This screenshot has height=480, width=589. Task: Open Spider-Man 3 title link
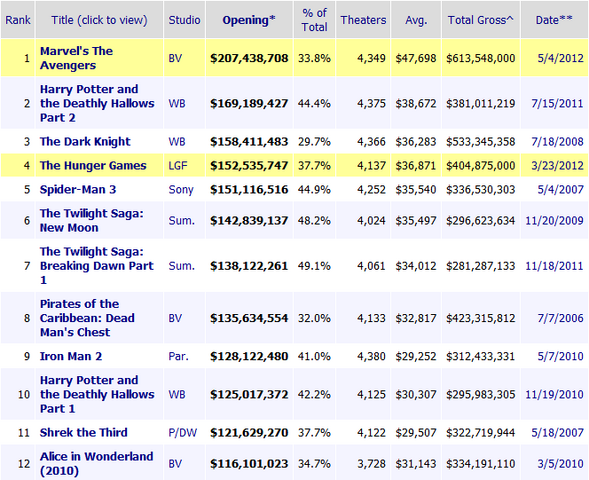78,190
